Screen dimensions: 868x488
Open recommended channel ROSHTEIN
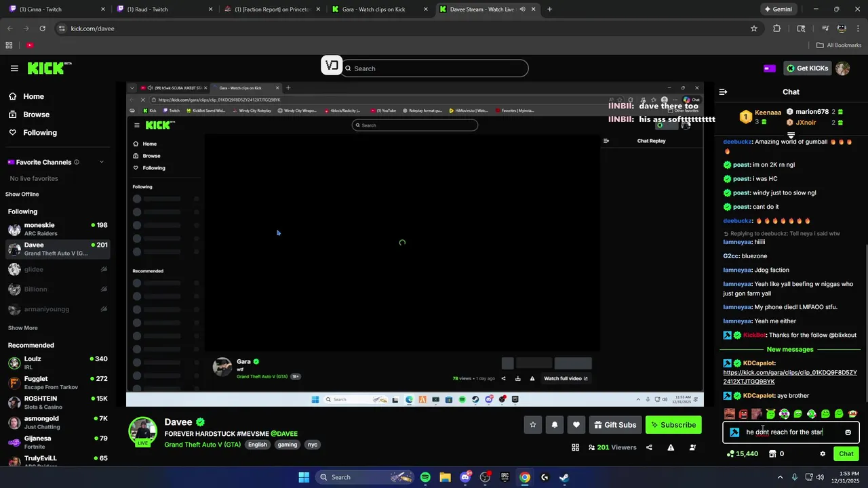coord(58,403)
